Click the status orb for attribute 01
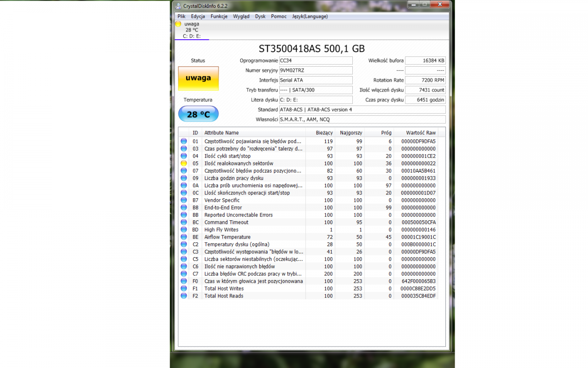 pos(184,141)
